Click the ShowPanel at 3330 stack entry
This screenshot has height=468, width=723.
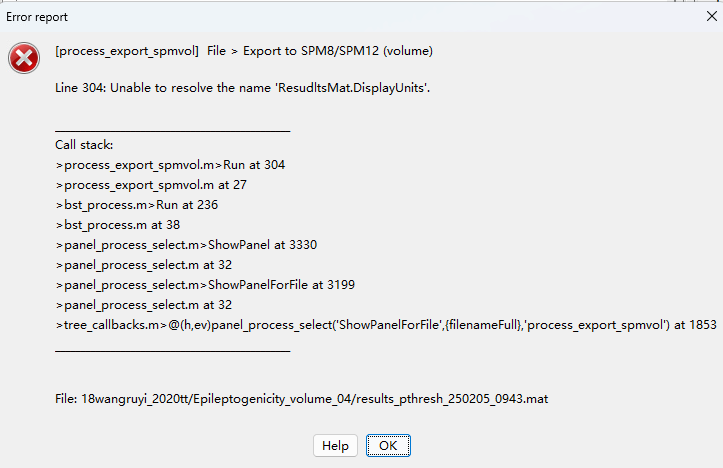point(186,245)
